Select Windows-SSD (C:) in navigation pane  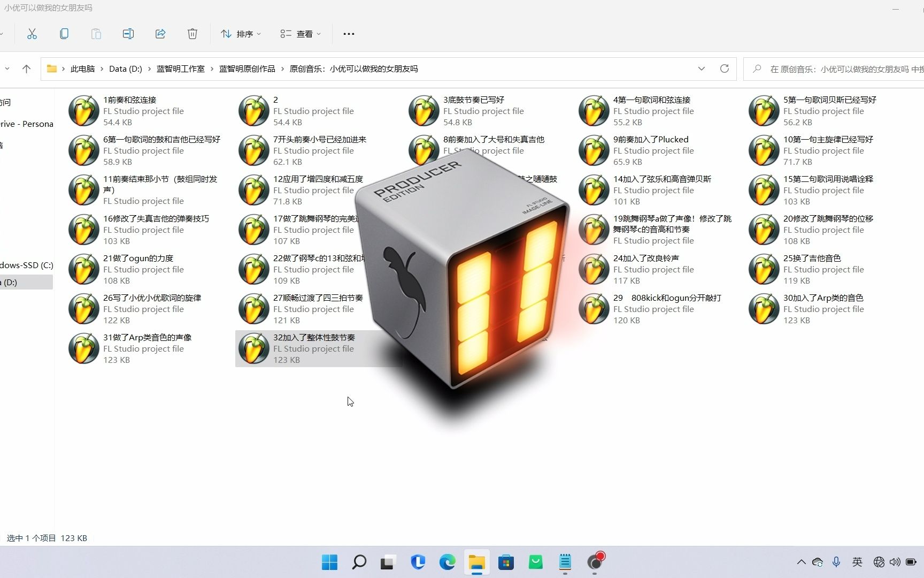pyautogui.click(x=26, y=265)
